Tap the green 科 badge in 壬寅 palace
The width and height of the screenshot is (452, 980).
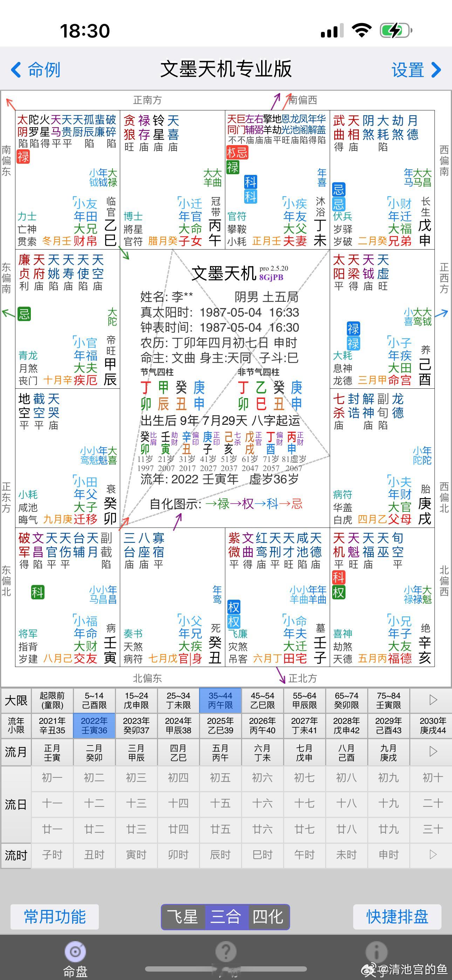(38, 592)
